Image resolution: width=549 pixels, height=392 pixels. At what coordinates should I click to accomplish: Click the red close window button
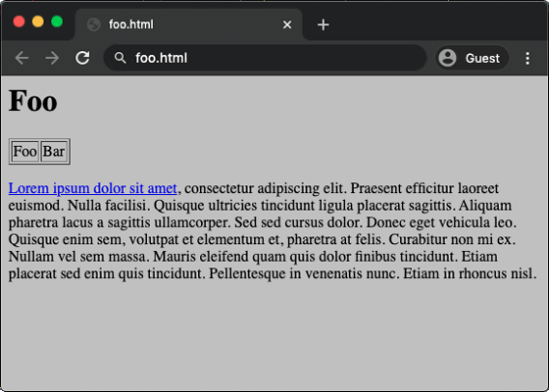tap(19, 22)
